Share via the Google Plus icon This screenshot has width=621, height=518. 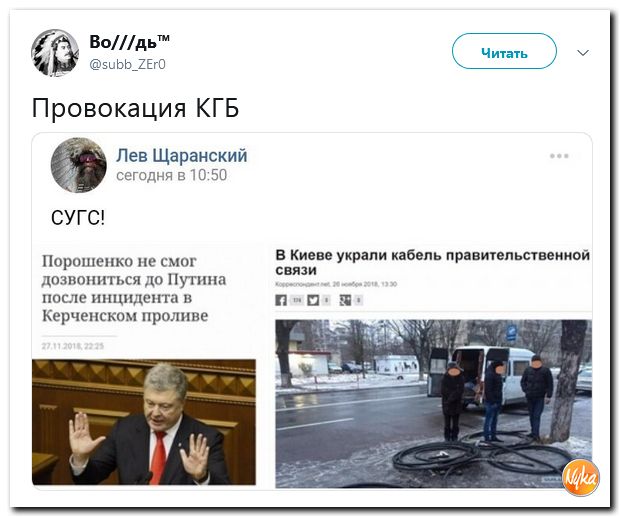pyautogui.click(x=345, y=301)
